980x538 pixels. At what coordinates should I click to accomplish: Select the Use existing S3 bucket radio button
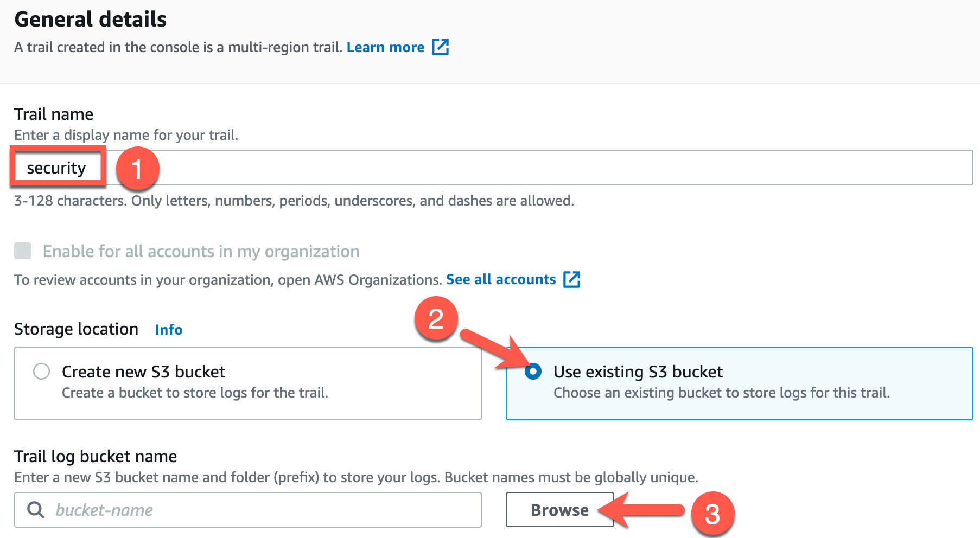(535, 372)
